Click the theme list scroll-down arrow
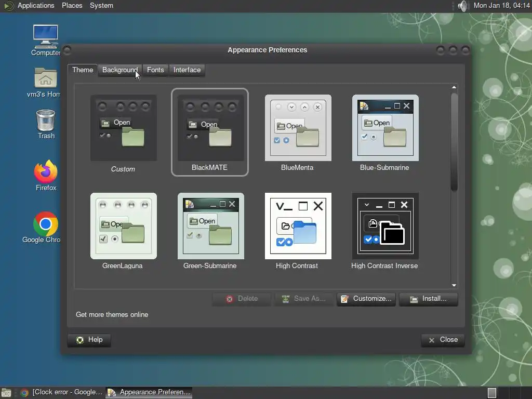532x399 pixels. click(454, 285)
